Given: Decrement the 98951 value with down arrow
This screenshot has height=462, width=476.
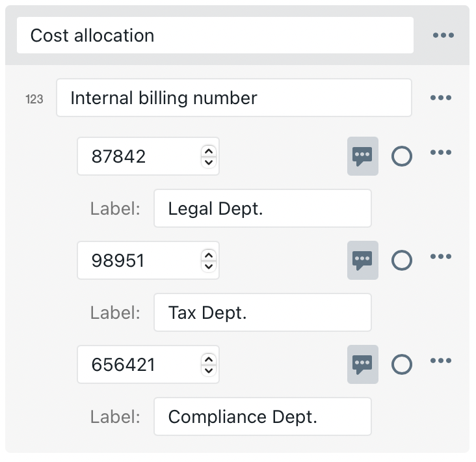Looking at the screenshot, I should tap(208, 266).
